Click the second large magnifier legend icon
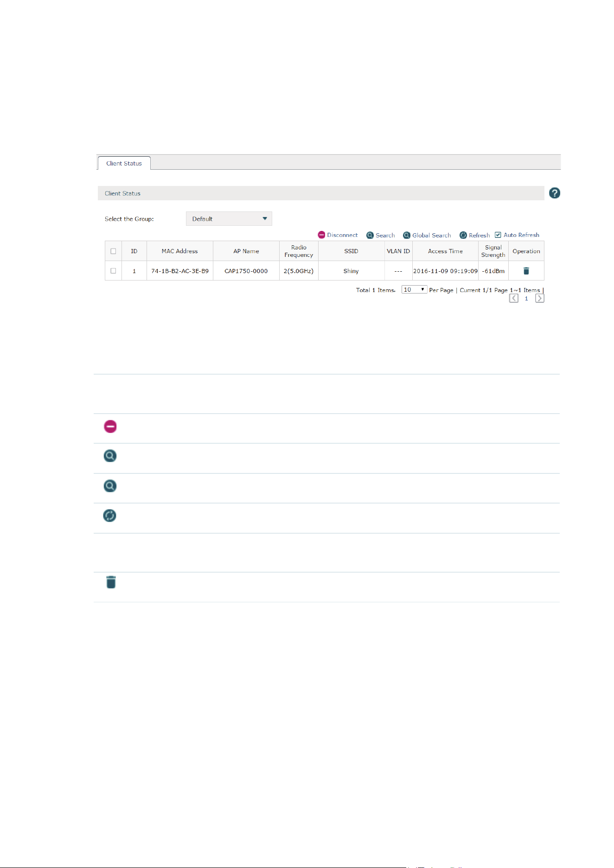Image resolution: width=614 pixels, height=868 pixels. pos(110,486)
